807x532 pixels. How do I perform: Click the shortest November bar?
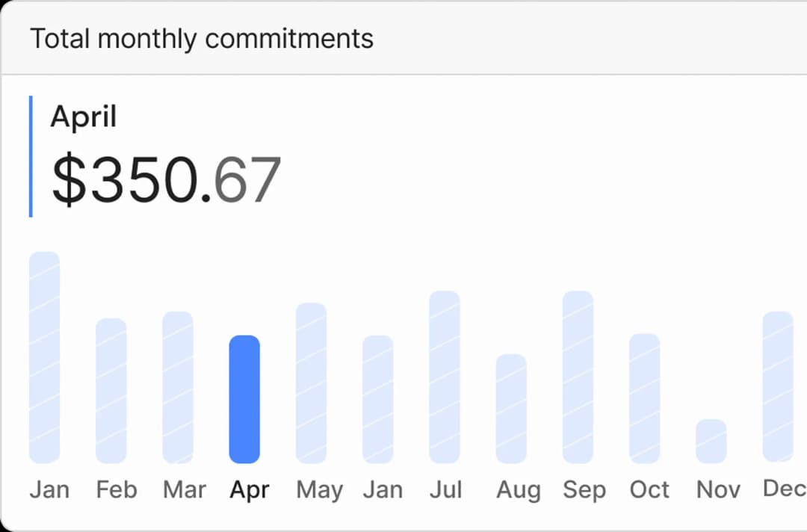coord(709,441)
